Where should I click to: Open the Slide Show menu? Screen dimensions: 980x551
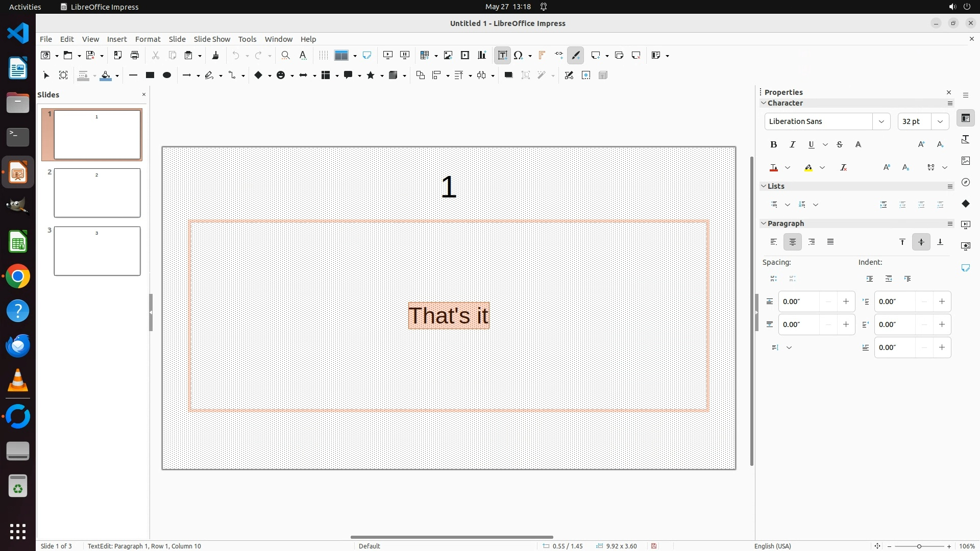pyautogui.click(x=212, y=39)
